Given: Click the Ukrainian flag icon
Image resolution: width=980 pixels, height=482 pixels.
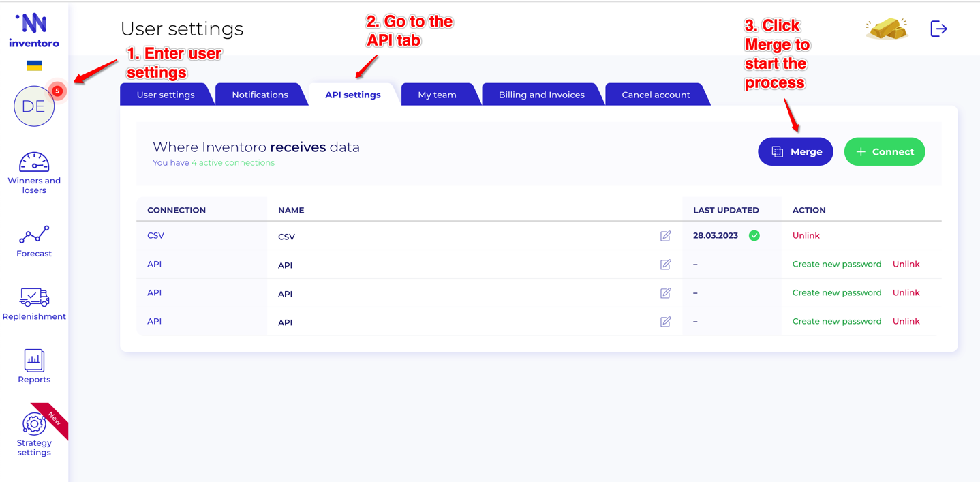Looking at the screenshot, I should (x=34, y=66).
